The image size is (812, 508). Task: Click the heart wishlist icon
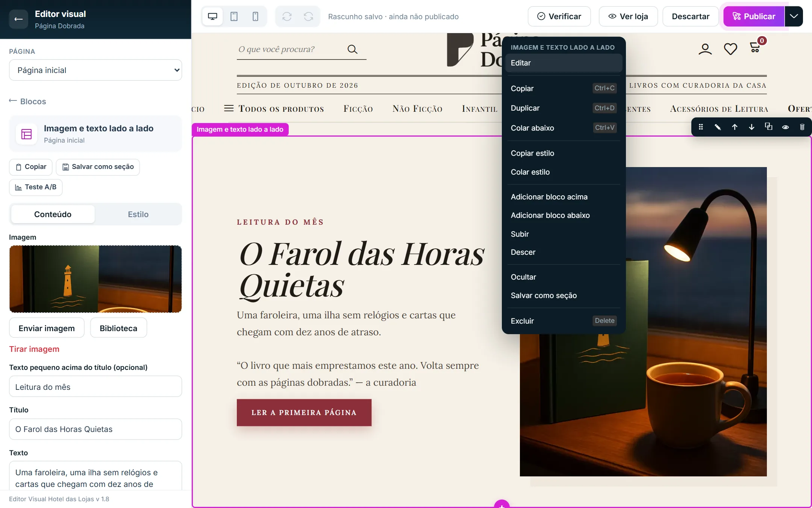click(x=730, y=49)
